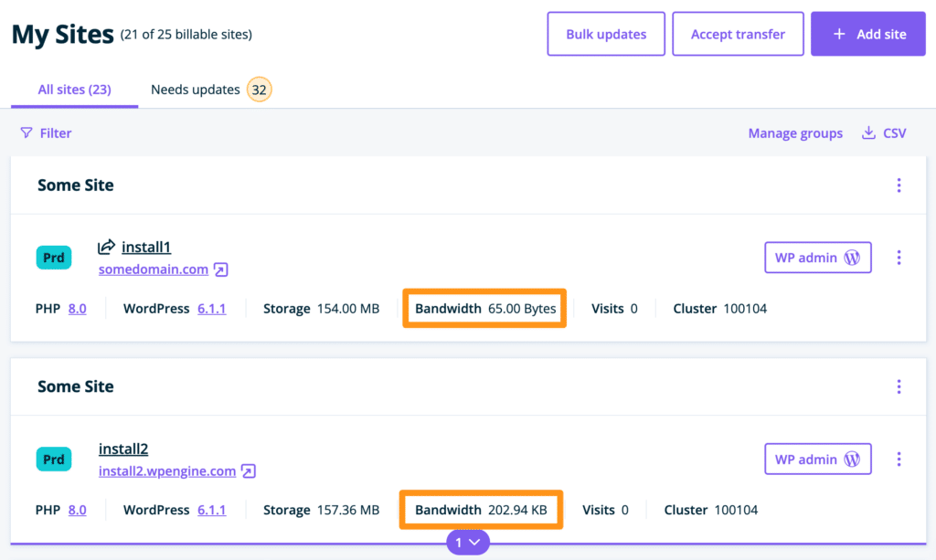
Task: Open three-dot menu for first Some Site group
Action: click(899, 185)
